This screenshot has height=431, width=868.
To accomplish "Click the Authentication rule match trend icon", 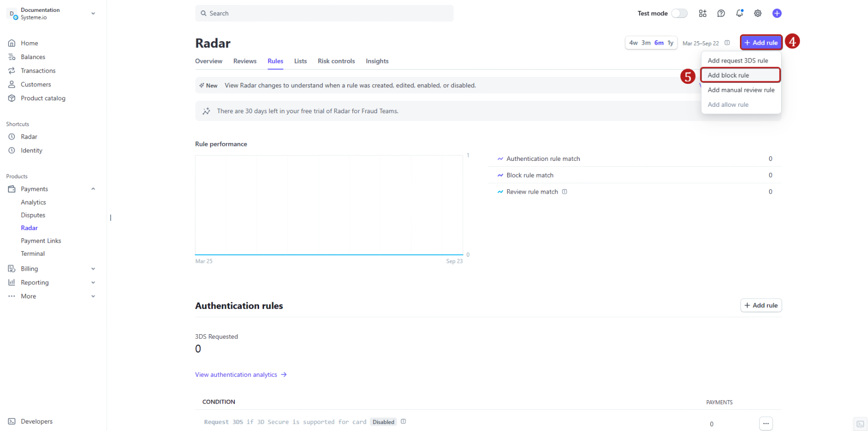I will [500, 159].
